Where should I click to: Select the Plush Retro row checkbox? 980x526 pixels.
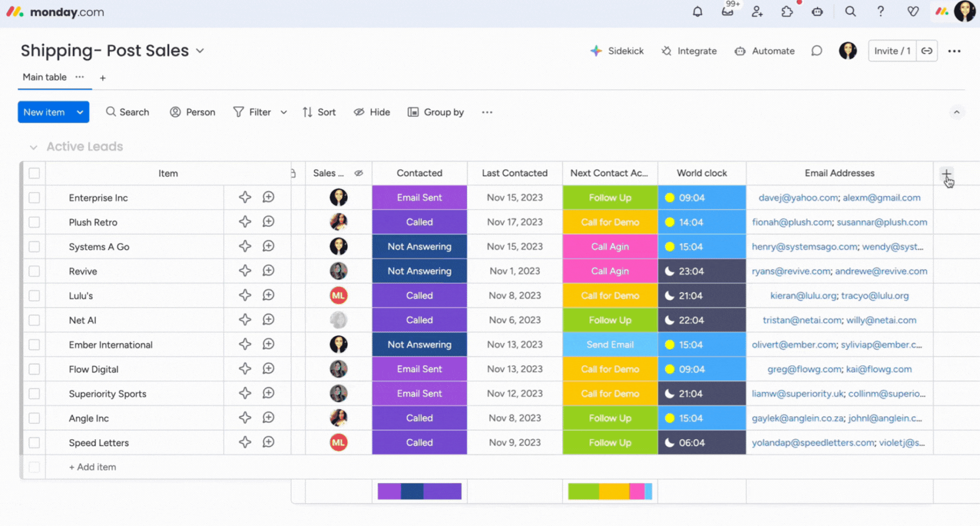tap(34, 222)
